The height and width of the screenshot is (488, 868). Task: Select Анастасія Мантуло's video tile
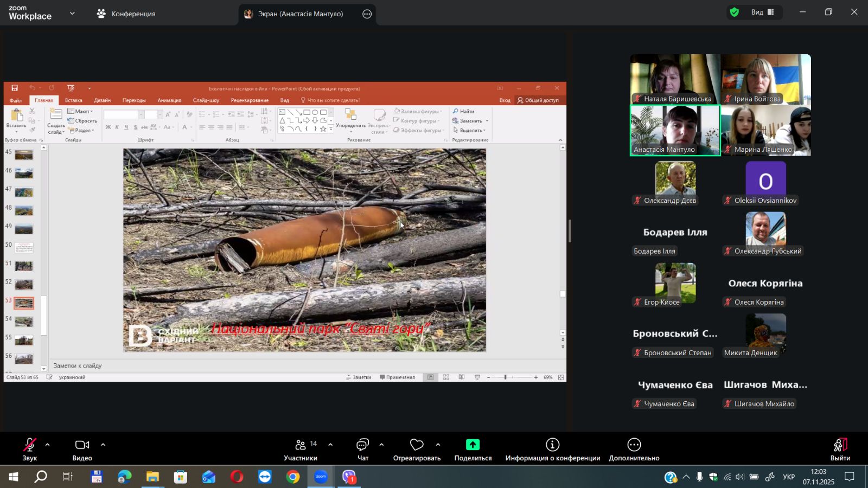675,130
